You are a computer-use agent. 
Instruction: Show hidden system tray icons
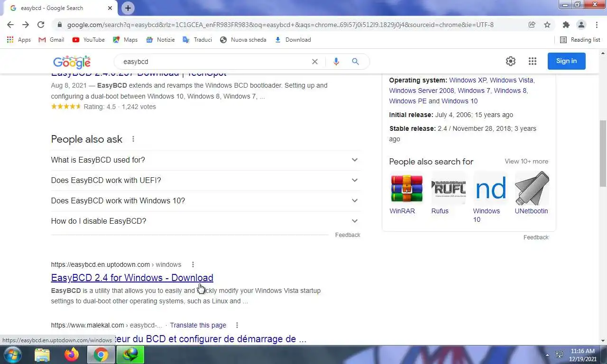point(548,355)
